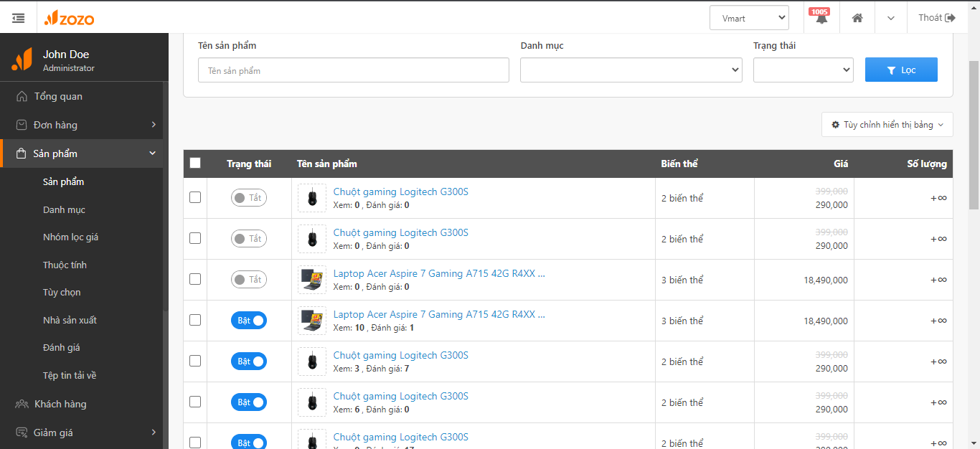Click 18,490,000 price for Laptop Acer with 10 views
The image size is (980, 449).
pos(826,321)
